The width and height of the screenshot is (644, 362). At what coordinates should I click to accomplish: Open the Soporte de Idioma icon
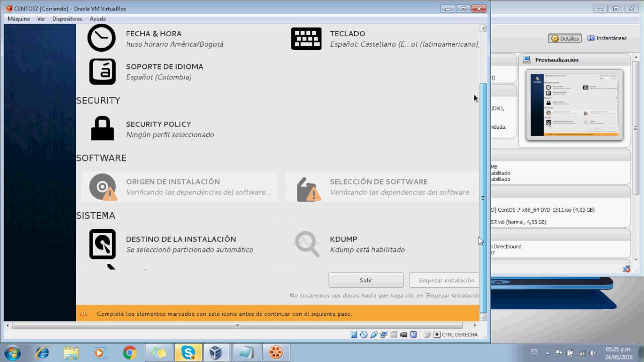click(102, 71)
